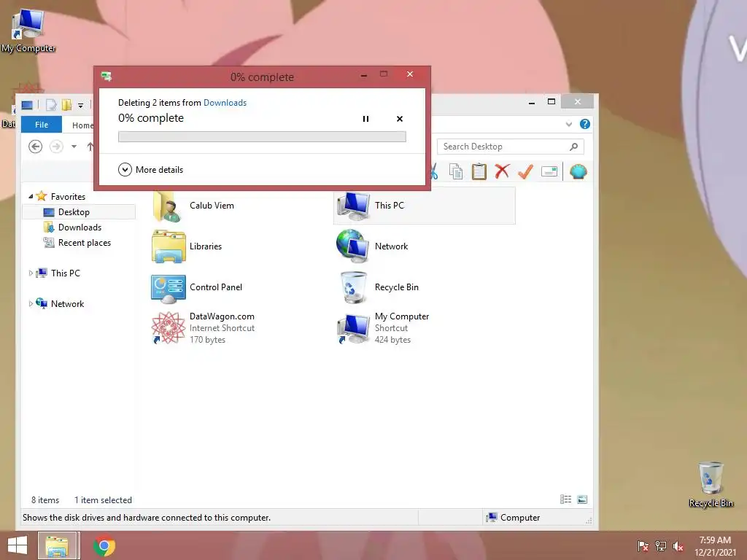The width and height of the screenshot is (747, 560).
Task: Go forward in Explorer navigation
Action: [56, 146]
